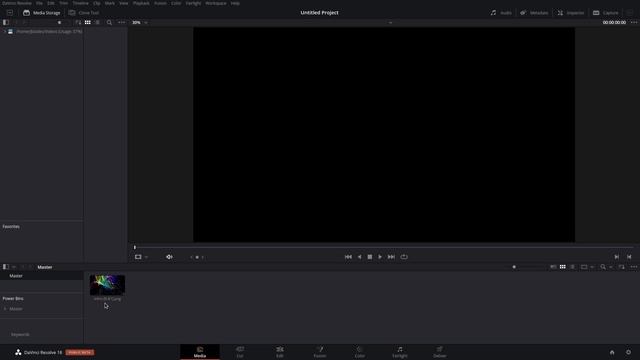Switch to the Color page
The image size is (640, 360).
coord(360,352)
